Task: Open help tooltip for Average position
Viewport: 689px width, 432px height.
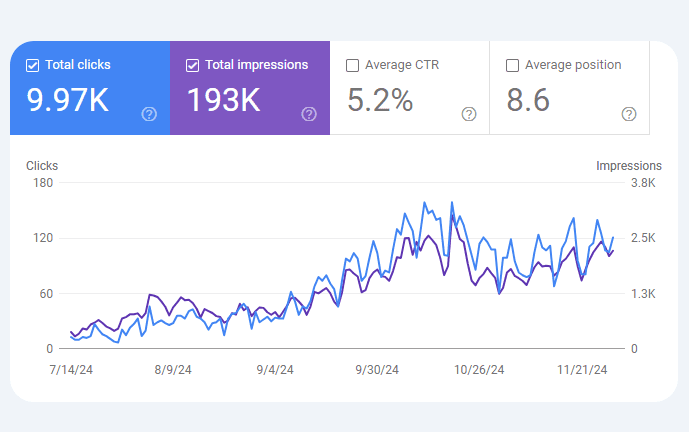Action: [629, 114]
